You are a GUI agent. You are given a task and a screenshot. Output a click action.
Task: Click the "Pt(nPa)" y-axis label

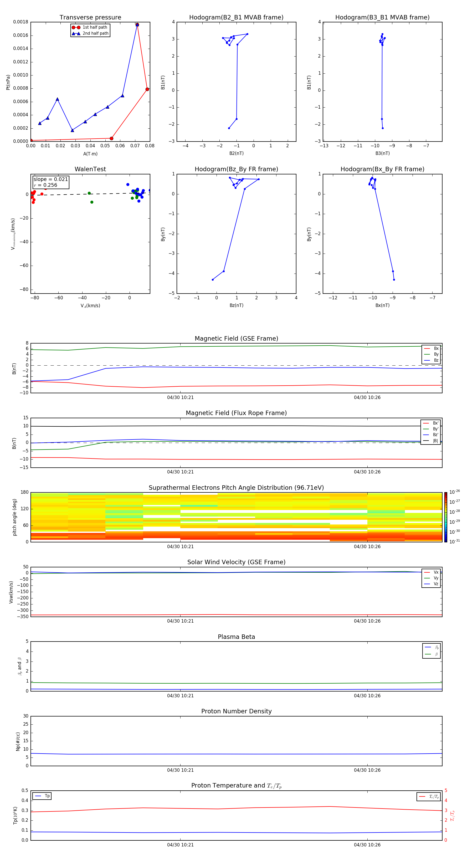(8, 82)
